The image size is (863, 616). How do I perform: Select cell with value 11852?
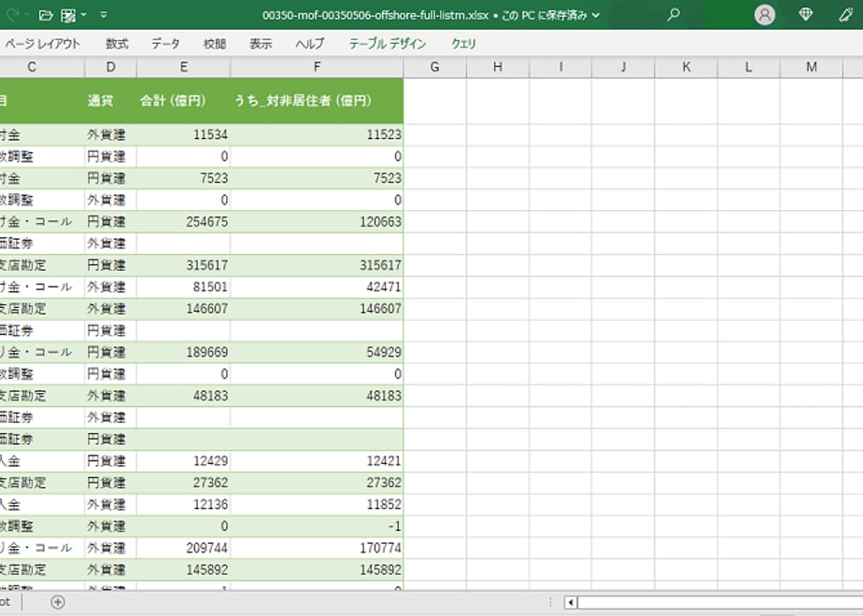(x=317, y=504)
